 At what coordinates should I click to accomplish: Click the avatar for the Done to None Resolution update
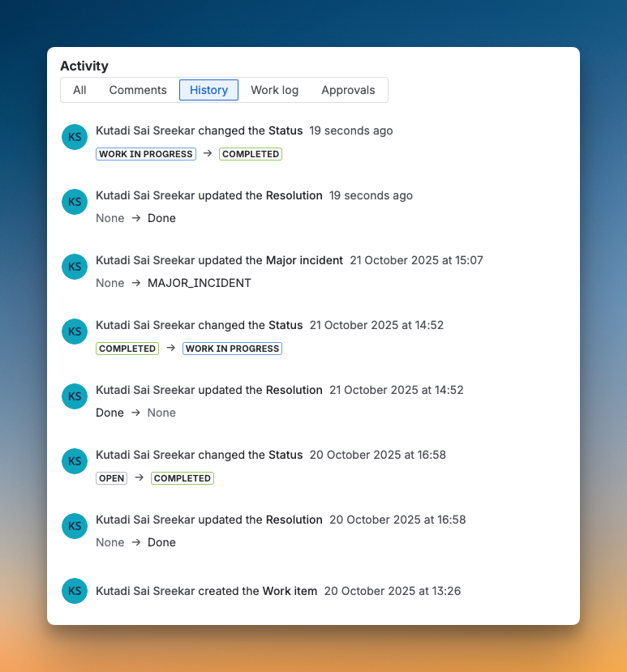coord(75,396)
